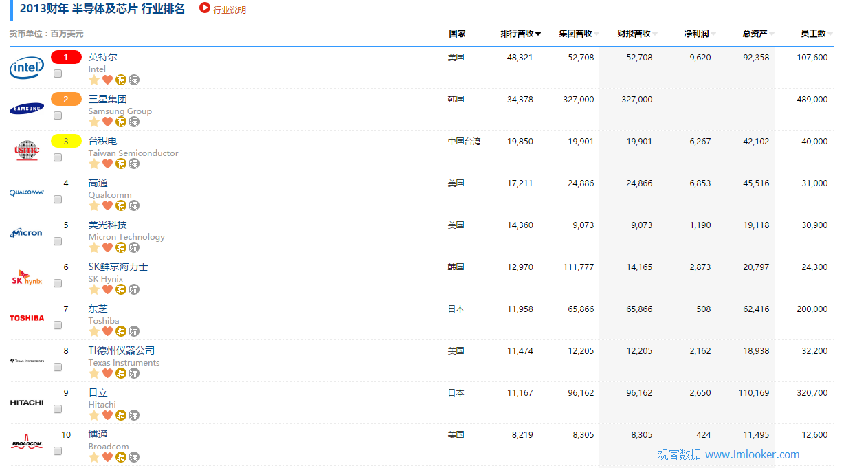Screen dimensions: 868x468
Task: Open the 行业说明 link
Action: (229, 10)
